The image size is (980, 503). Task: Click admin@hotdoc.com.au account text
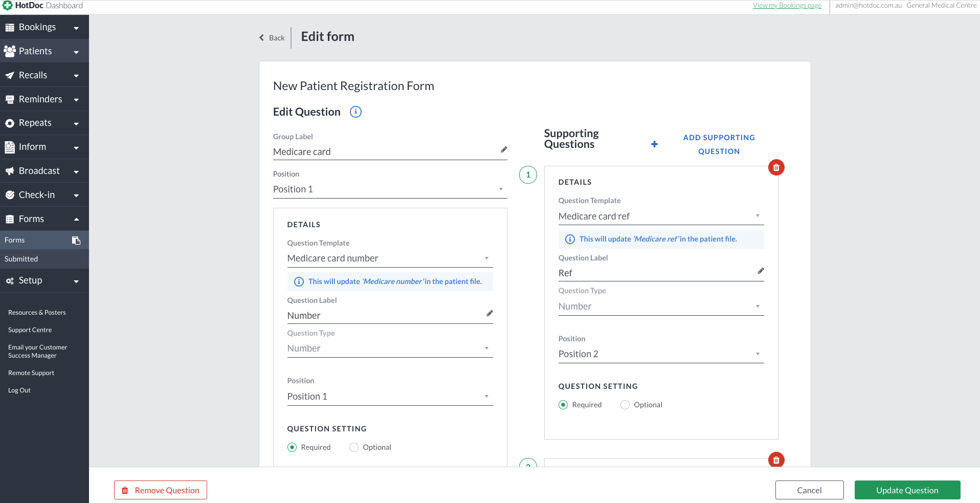(868, 6)
